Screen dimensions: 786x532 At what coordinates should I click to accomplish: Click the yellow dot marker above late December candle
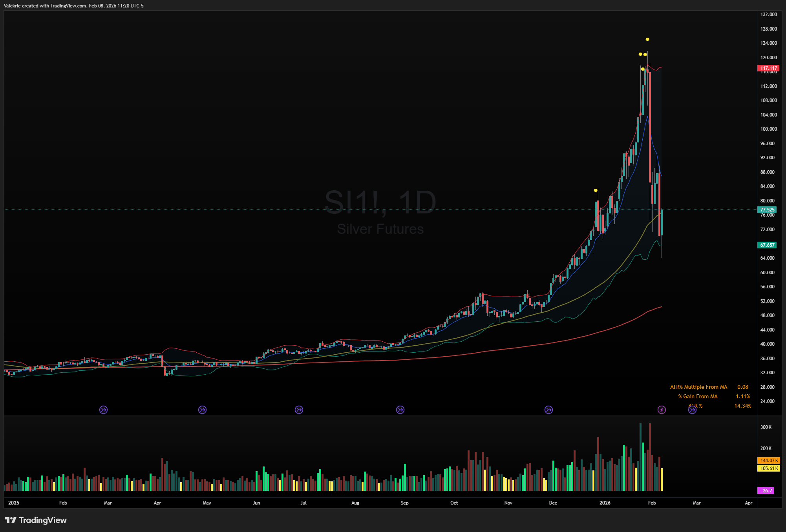(x=596, y=190)
